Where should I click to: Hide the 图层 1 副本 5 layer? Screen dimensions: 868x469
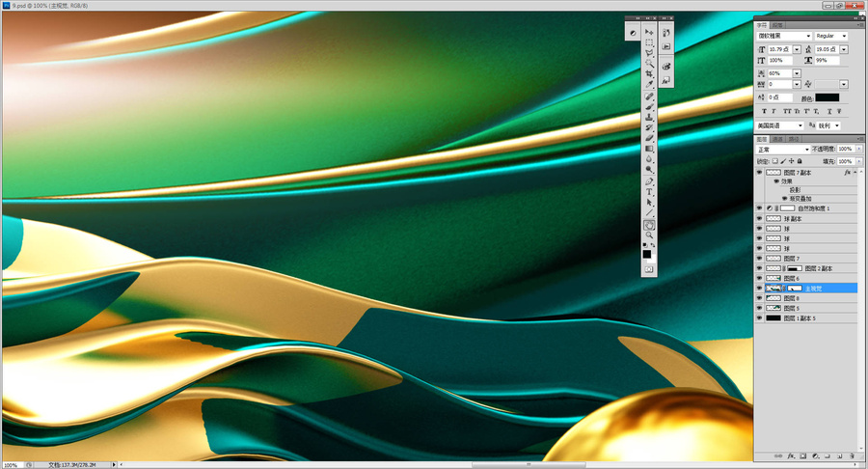760,318
